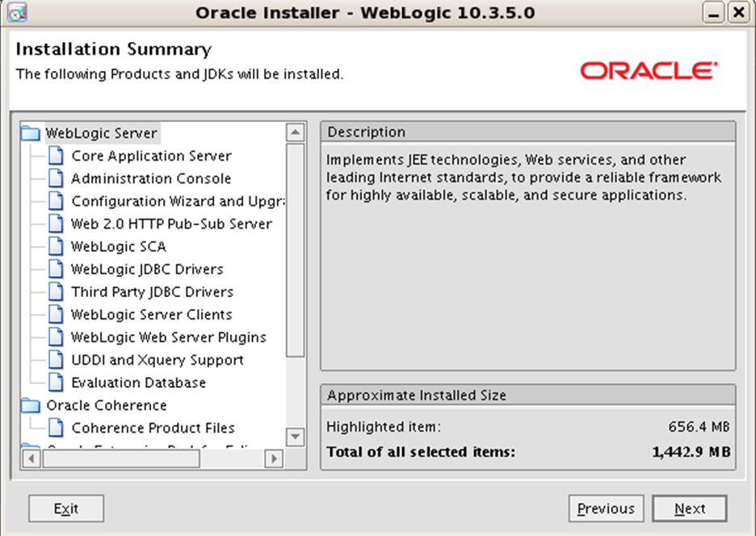Click the tree scroll left arrow

pyautogui.click(x=31, y=459)
